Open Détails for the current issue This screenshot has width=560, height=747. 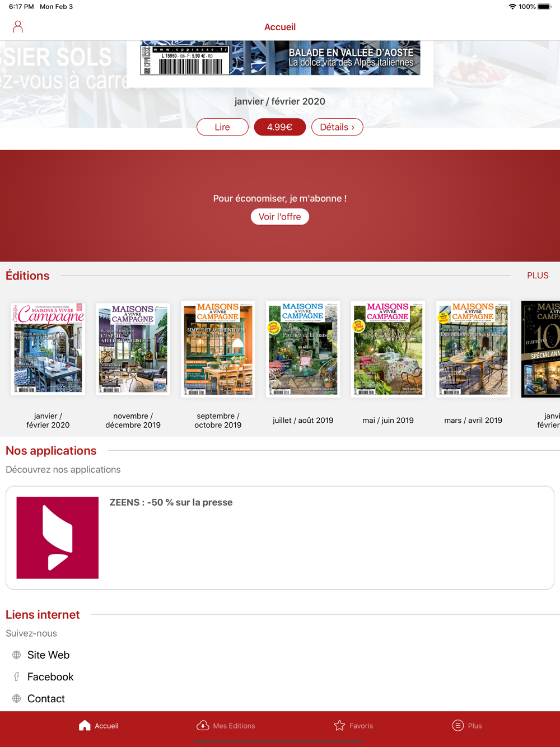(337, 127)
